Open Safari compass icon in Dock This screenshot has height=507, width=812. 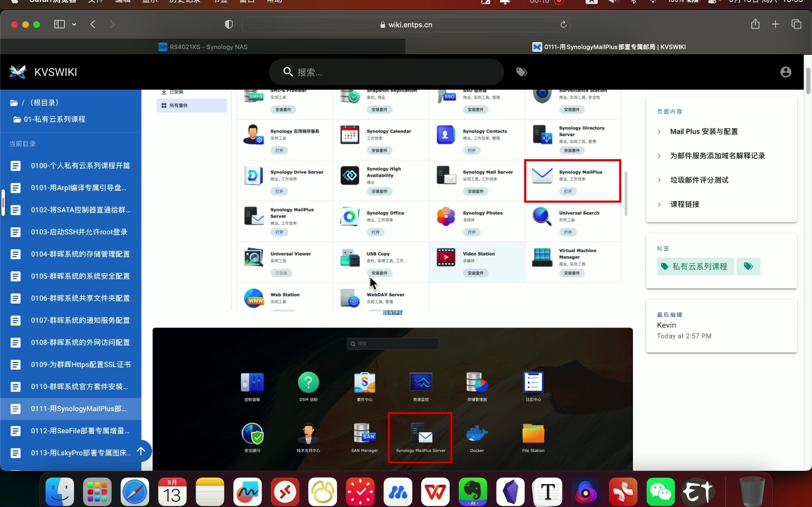[x=135, y=491]
